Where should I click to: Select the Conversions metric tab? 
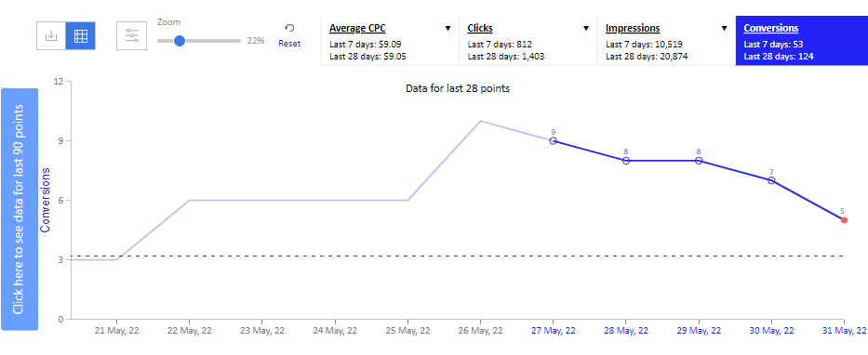click(x=802, y=40)
